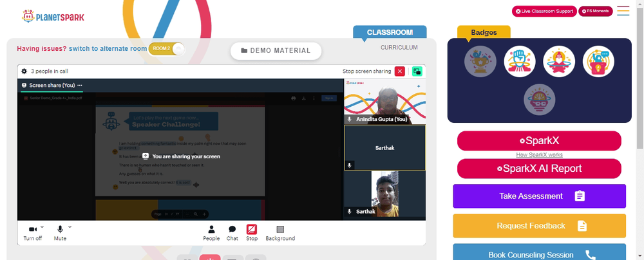Click Live Classroom Support button
This screenshot has height=260, width=644.
pos(544,11)
